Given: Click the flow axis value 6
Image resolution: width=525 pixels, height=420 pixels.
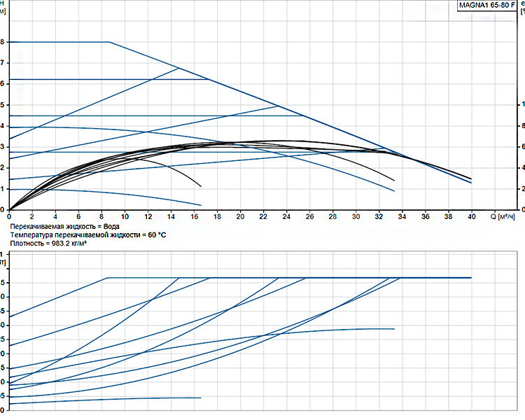Looking at the screenshot, I should tap(78, 217).
